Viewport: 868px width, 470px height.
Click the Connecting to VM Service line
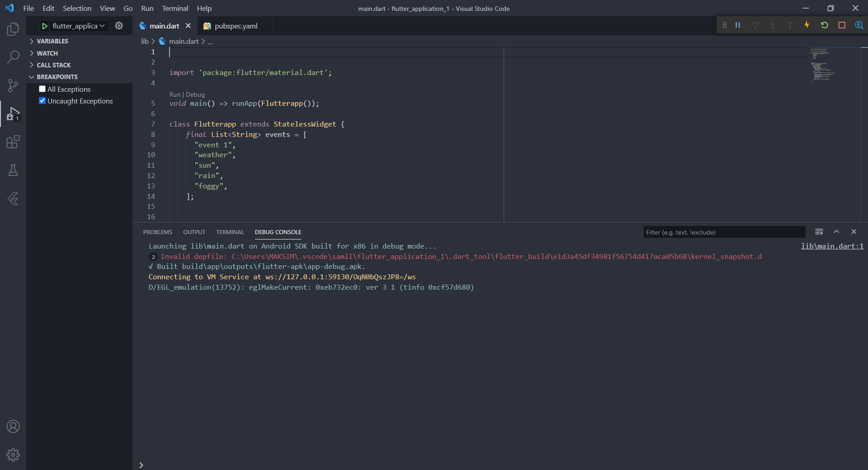point(282,277)
